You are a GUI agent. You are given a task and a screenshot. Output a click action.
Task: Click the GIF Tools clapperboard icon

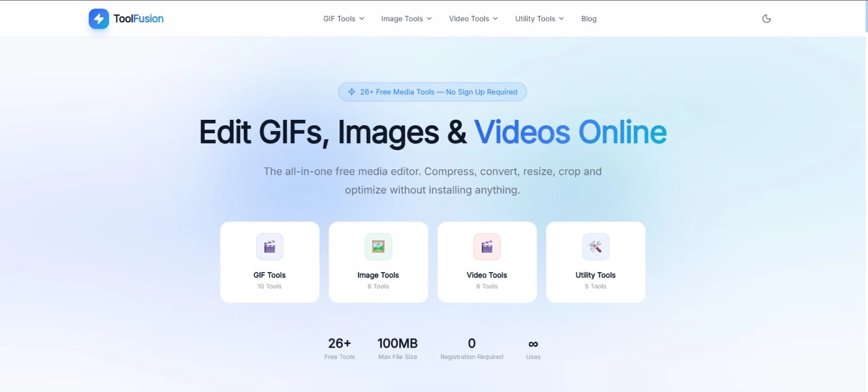270,247
